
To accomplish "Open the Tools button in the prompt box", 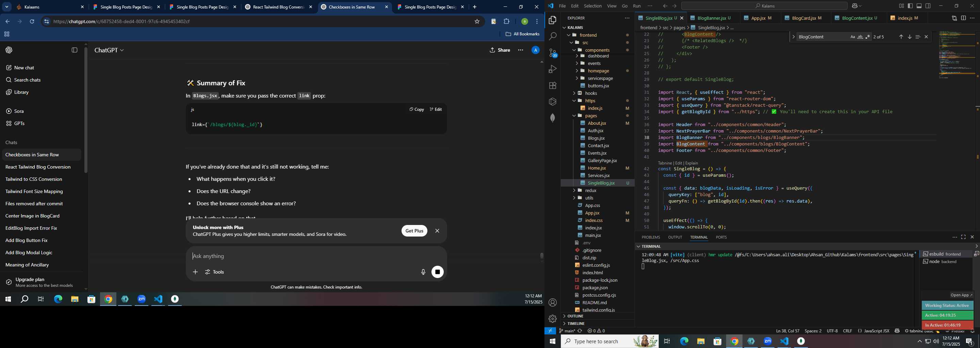I will pyautogui.click(x=215, y=272).
